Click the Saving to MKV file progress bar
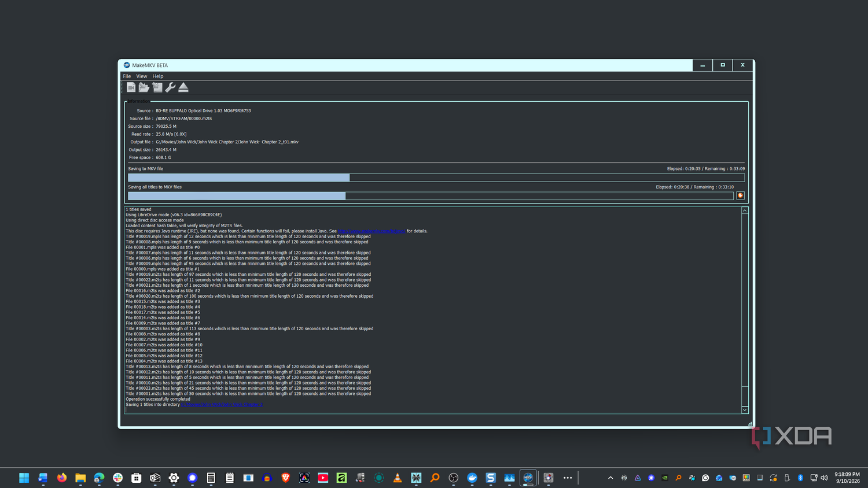868x488 pixels. (x=436, y=178)
